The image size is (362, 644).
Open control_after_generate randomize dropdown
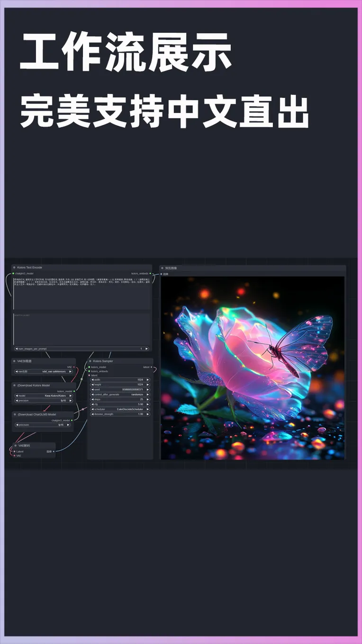(119, 394)
